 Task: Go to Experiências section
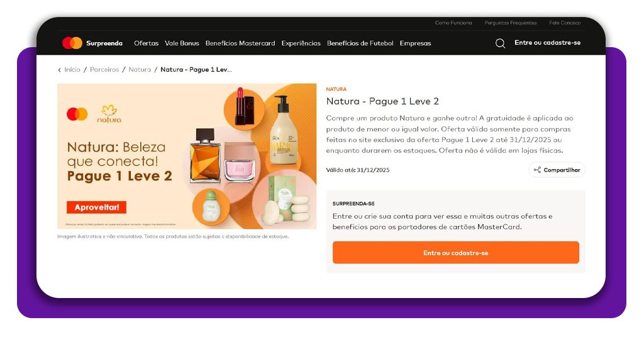(x=301, y=43)
